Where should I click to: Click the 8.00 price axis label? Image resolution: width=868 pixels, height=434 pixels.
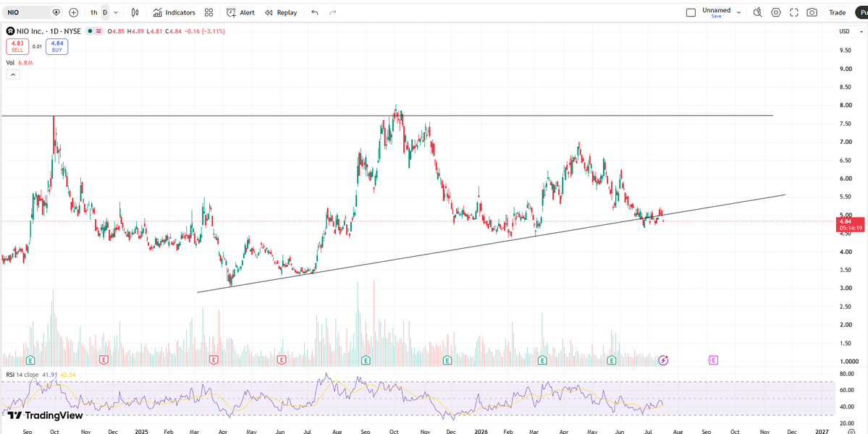pyautogui.click(x=845, y=105)
